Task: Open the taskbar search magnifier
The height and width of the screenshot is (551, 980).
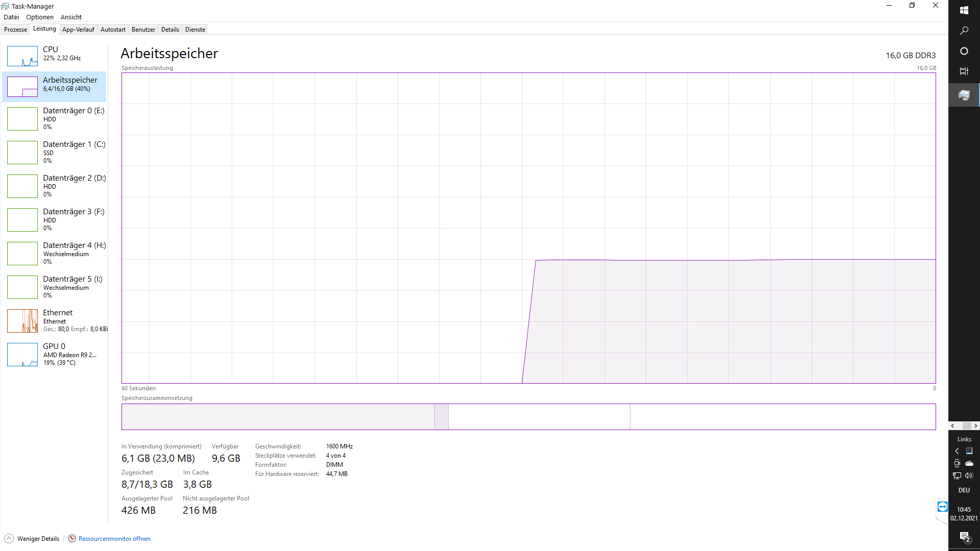Action: click(x=964, y=31)
